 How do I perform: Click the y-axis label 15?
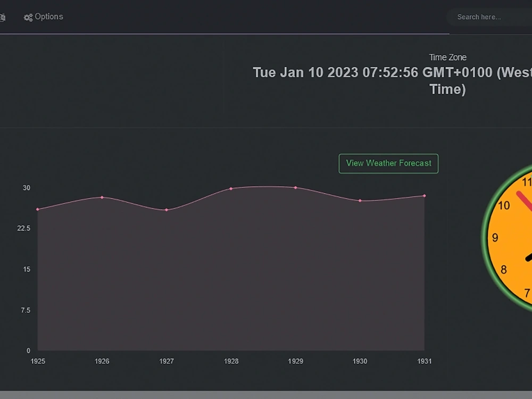27,269
